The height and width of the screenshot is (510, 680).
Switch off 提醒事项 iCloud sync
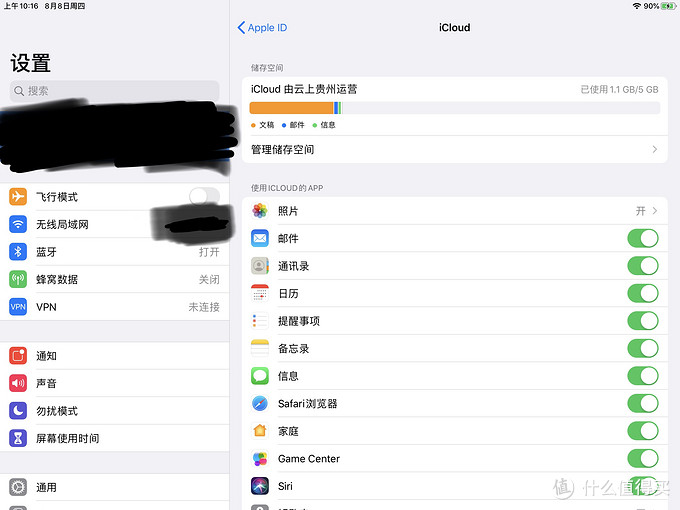[643, 321]
